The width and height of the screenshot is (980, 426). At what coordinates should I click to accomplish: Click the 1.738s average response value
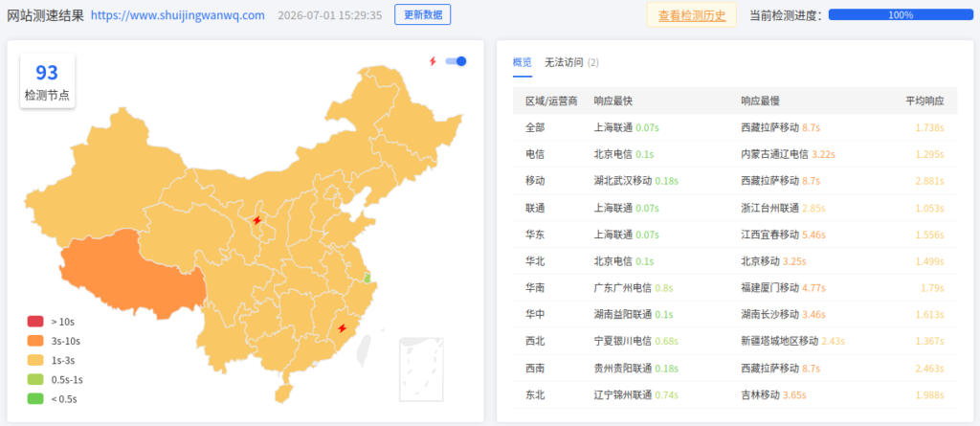pyautogui.click(x=930, y=127)
